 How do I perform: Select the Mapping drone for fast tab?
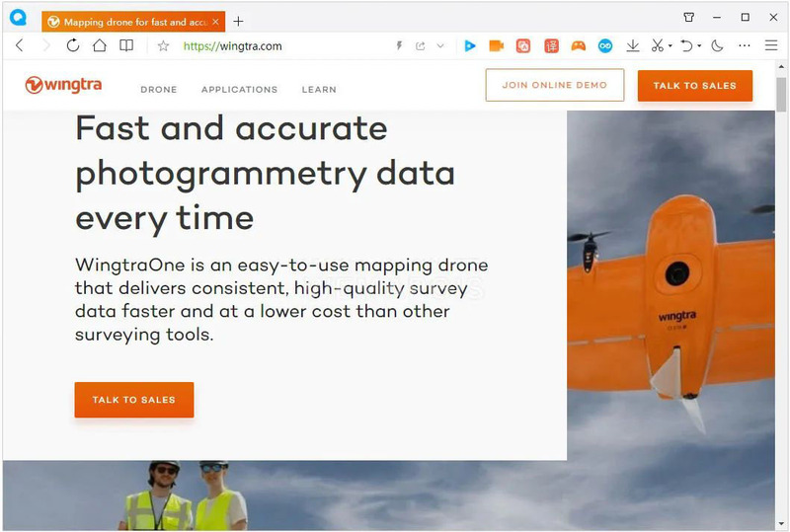[133, 22]
